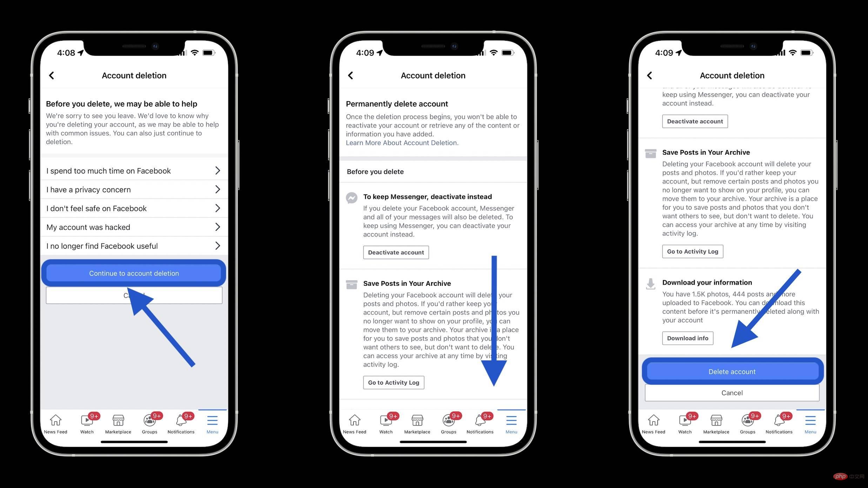Select I don't feel safe on Facebook

point(134,208)
